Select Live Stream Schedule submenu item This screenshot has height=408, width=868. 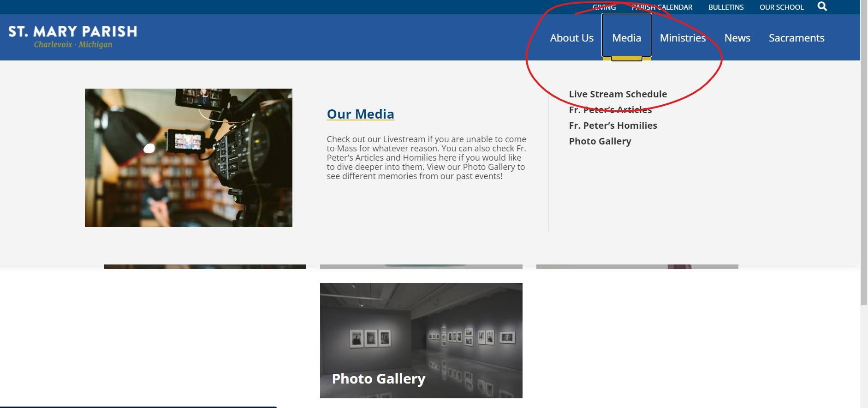click(618, 94)
